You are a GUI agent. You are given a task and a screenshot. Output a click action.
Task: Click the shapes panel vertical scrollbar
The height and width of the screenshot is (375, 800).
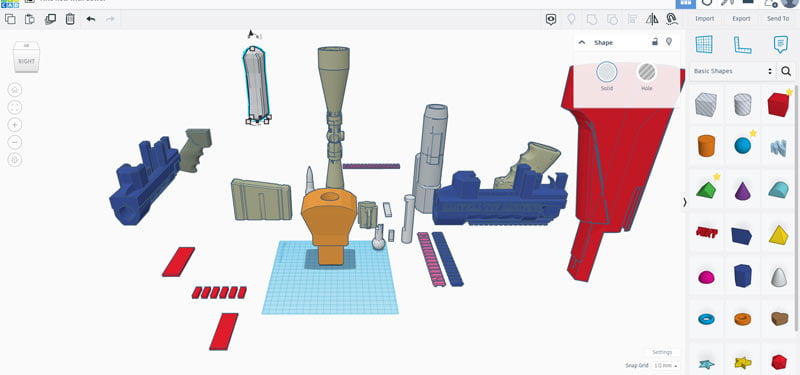point(797,207)
